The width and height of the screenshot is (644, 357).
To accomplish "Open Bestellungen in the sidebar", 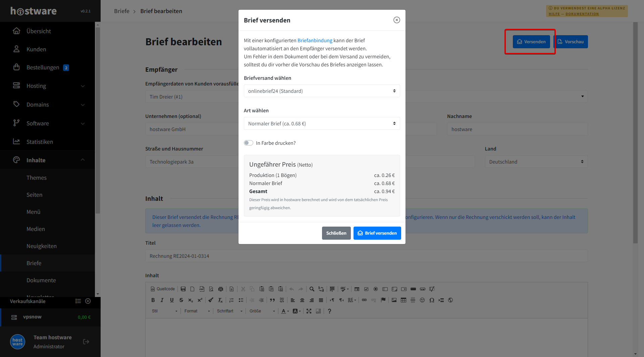I will coord(43,67).
